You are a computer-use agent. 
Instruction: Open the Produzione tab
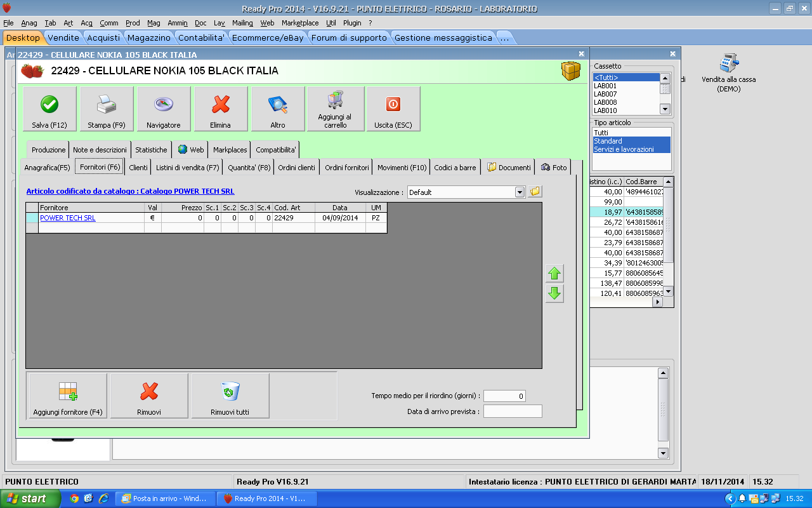(x=49, y=150)
